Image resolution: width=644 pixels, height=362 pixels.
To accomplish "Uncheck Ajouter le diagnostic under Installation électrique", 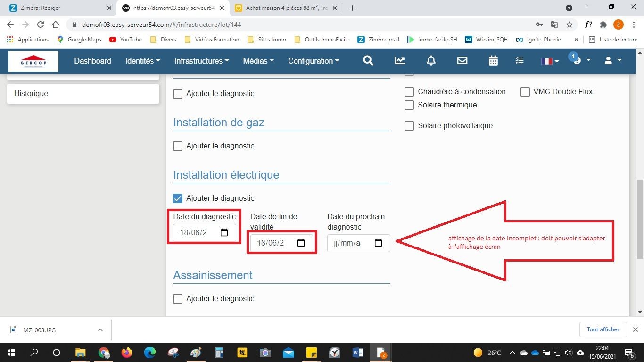I will click(178, 198).
